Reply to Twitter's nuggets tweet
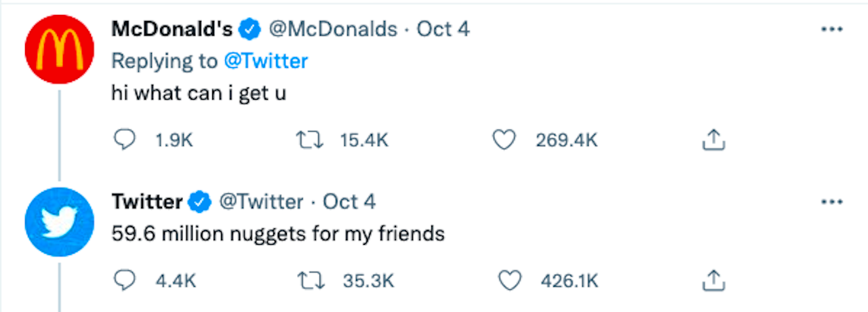The image size is (868, 312). pyautogui.click(x=123, y=280)
